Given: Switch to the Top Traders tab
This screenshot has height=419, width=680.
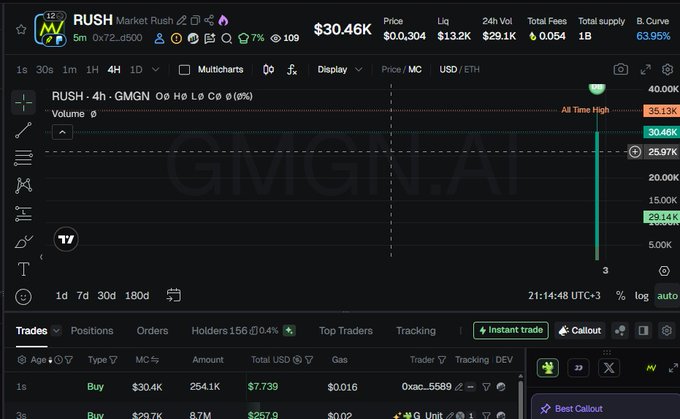Looking at the screenshot, I should [x=346, y=331].
